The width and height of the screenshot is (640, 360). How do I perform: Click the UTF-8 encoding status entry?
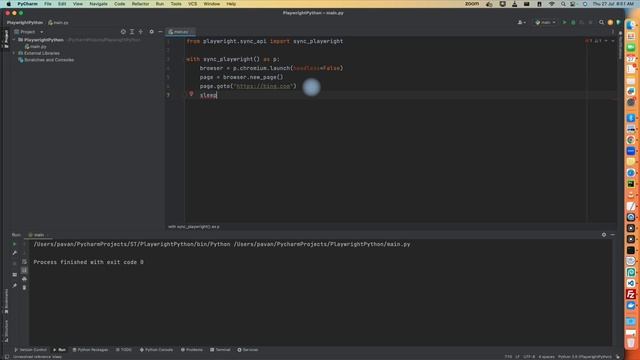pyautogui.click(x=529, y=357)
